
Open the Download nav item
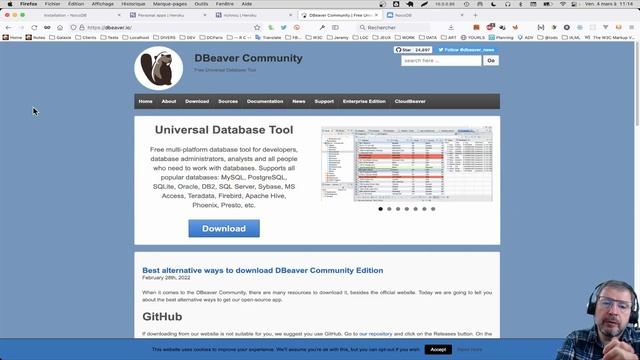tap(197, 101)
